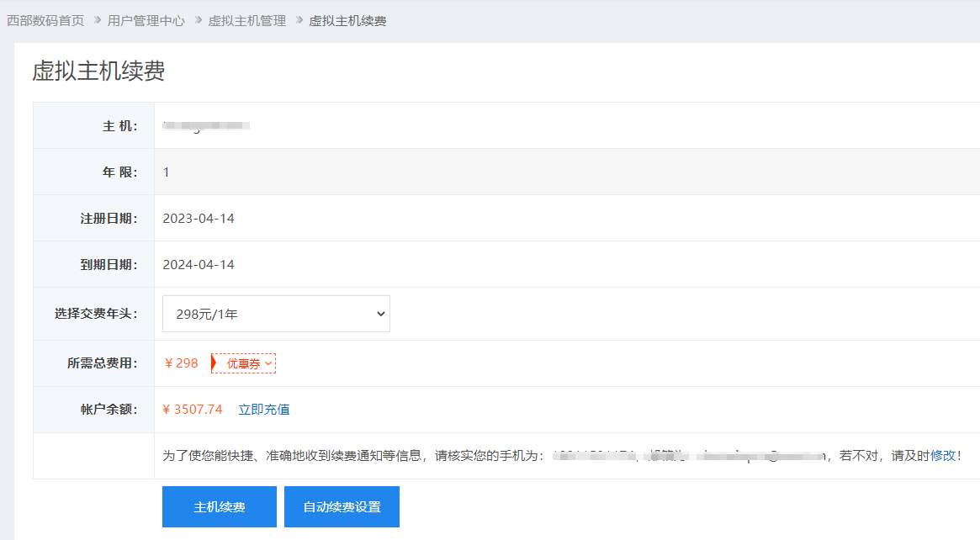Viewport: 980px width, 540px height.
Task: Click the breadcrumb arrow before the final 虚拟主机续费 crumb
Action: click(299, 21)
